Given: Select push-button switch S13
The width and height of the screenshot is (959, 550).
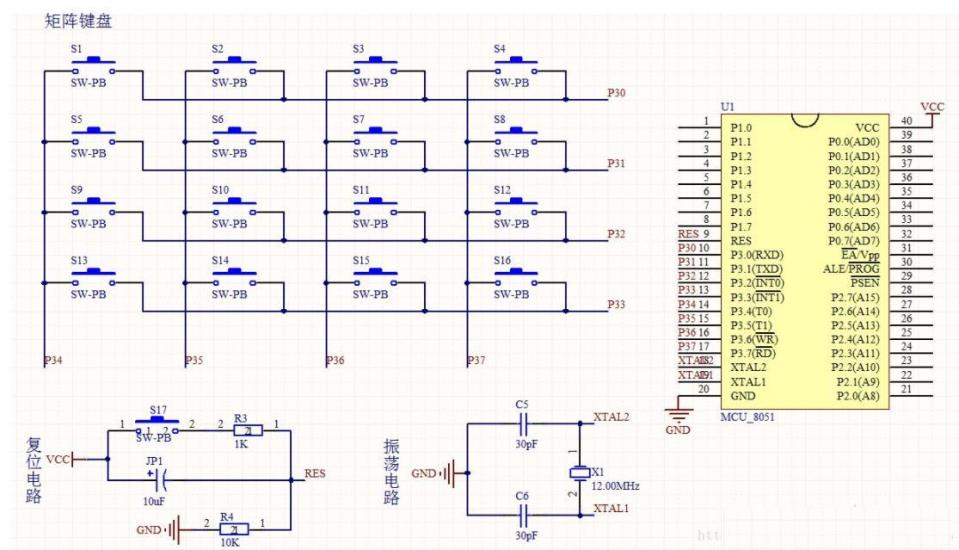Looking at the screenshot, I should (x=94, y=278).
